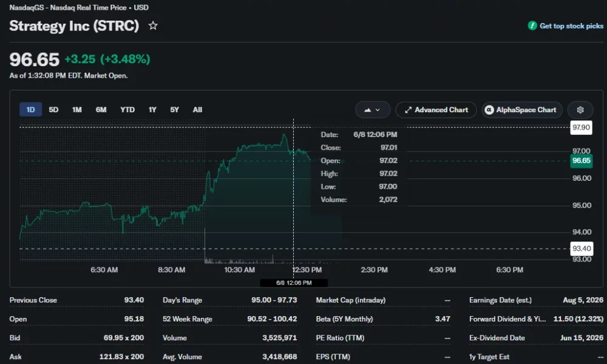Click the 6/8 12:06 PM crosshair time label
607x364 pixels.
click(x=294, y=283)
